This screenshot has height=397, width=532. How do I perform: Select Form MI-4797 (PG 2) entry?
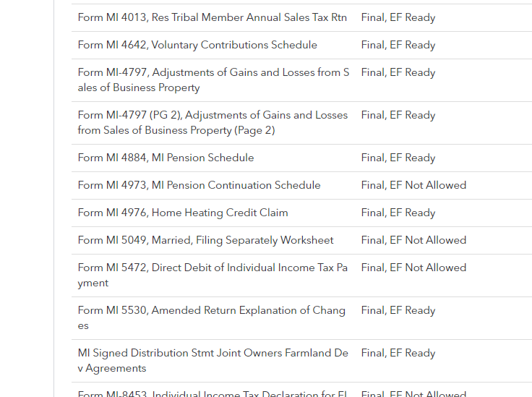click(213, 122)
